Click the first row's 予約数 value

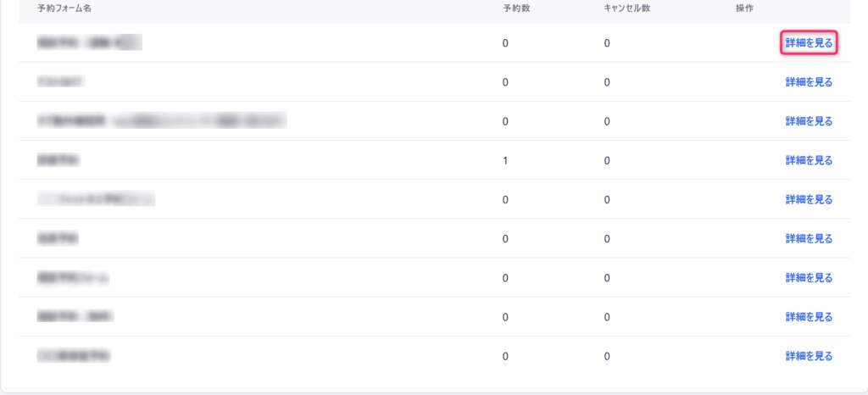[505, 42]
